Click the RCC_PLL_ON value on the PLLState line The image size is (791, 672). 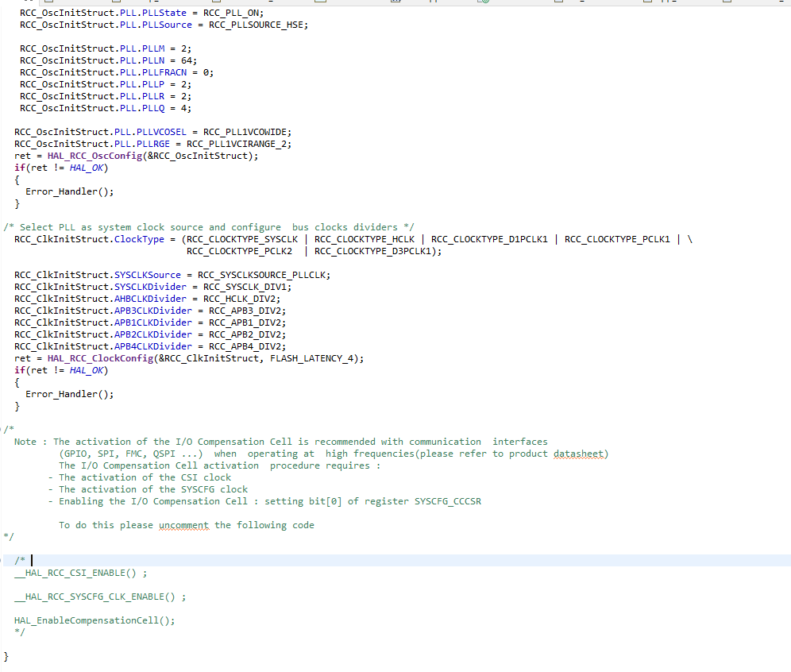[x=231, y=14]
